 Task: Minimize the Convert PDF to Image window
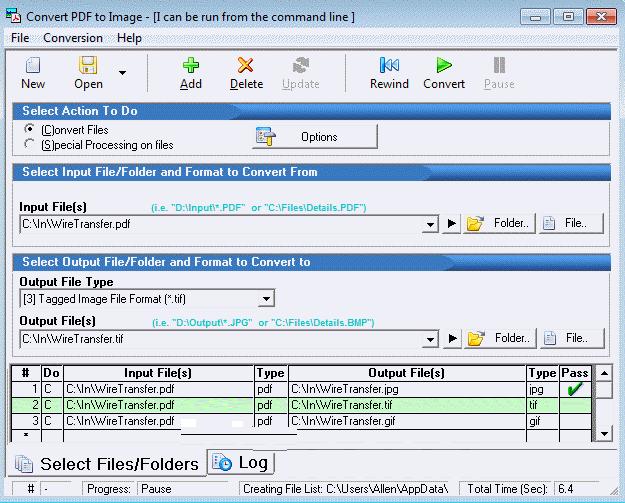click(x=535, y=17)
